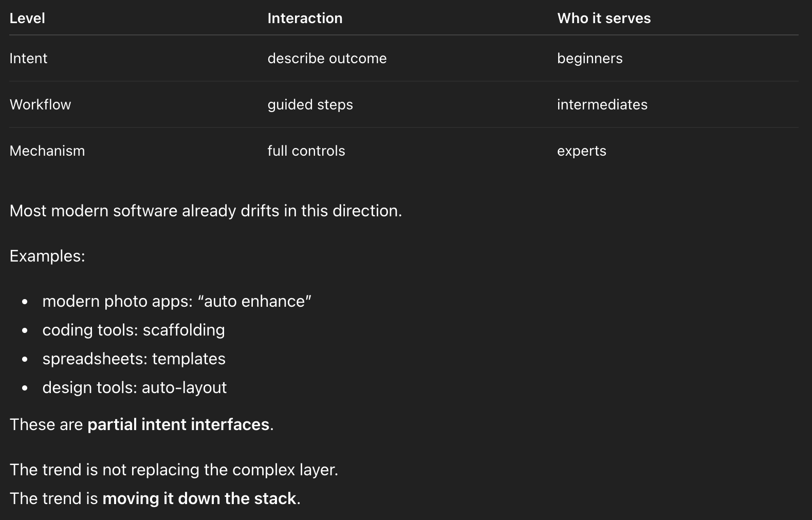
Task: Click the "guided steps" cell
Action: click(310, 105)
